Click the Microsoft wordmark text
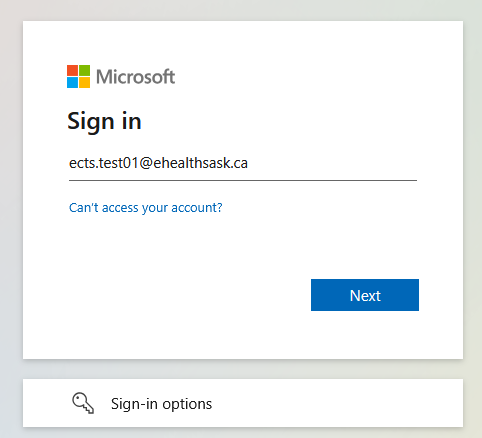Viewport: 482px width, 438px height. 135,77
